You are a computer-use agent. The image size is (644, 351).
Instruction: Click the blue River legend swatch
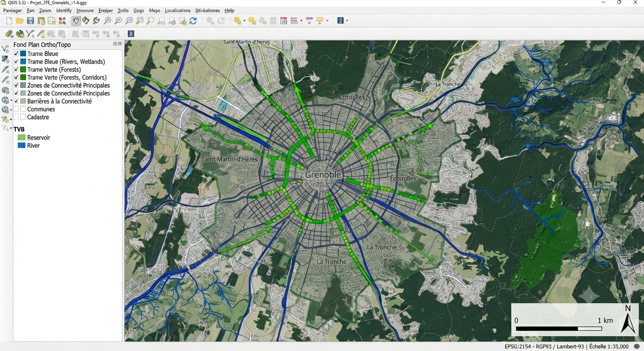[x=21, y=145]
